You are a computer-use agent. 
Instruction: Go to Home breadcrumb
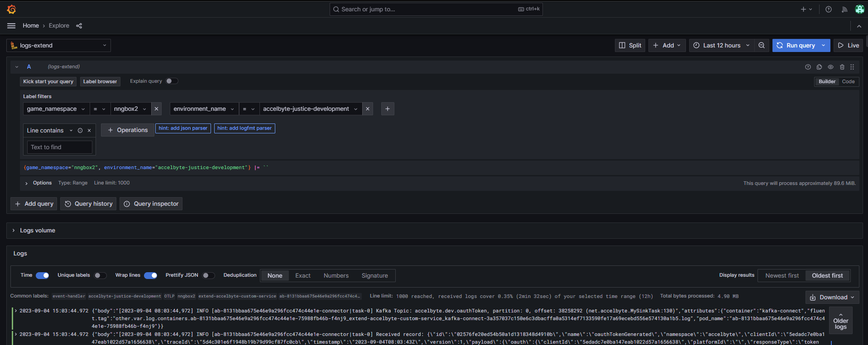click(31, 26)
